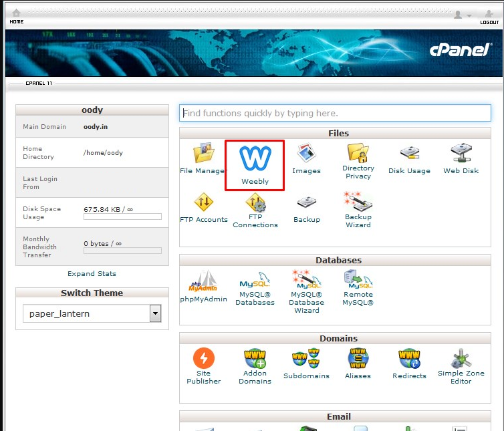Open domain Aliases
This screenshot has width=504, height=431.
tap(358, 358)
